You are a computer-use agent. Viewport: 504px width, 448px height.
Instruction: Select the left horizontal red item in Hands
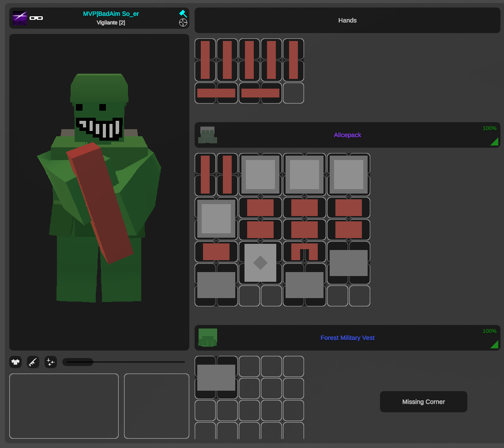(x=216, y=93)
